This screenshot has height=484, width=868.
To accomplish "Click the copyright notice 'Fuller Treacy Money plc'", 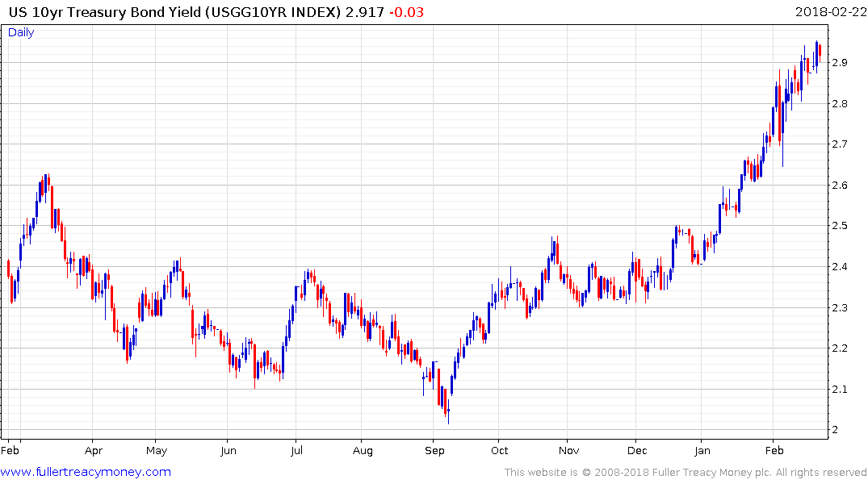I will click(711, 473).
